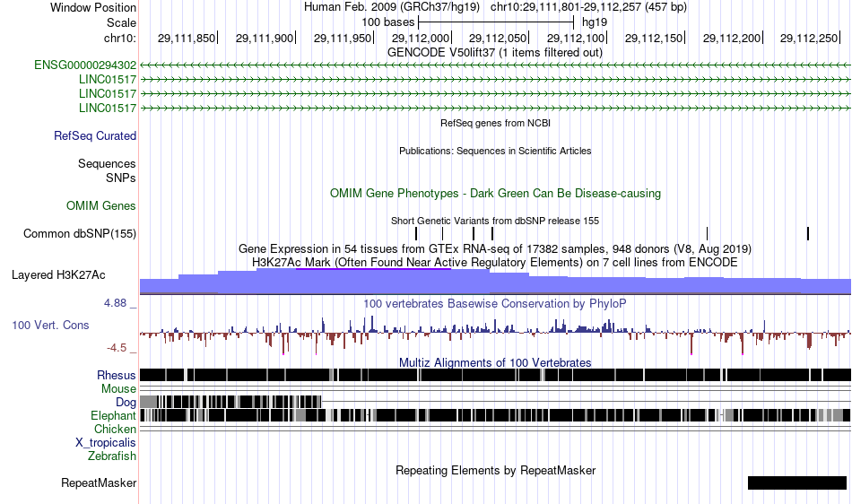Click the black RepeatMasker repeat element block
This screenshot has height=504, width=852.
(x=797, y=482)
